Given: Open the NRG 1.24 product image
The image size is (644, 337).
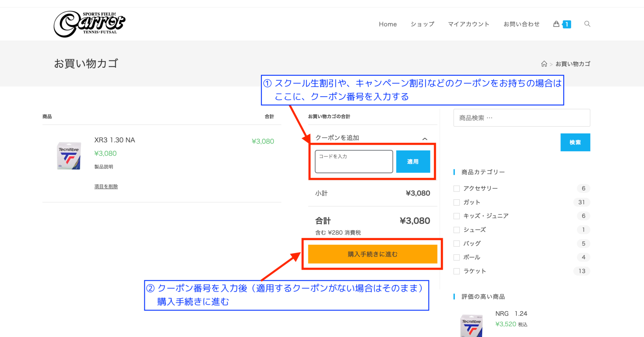Looking at the screenshot, I should pos(471,325).
